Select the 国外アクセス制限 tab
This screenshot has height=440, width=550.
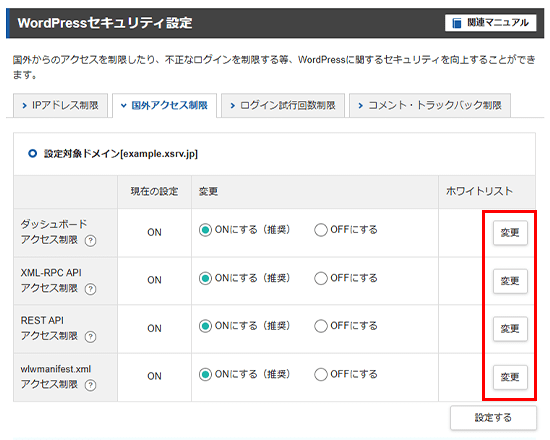point(164,105)
